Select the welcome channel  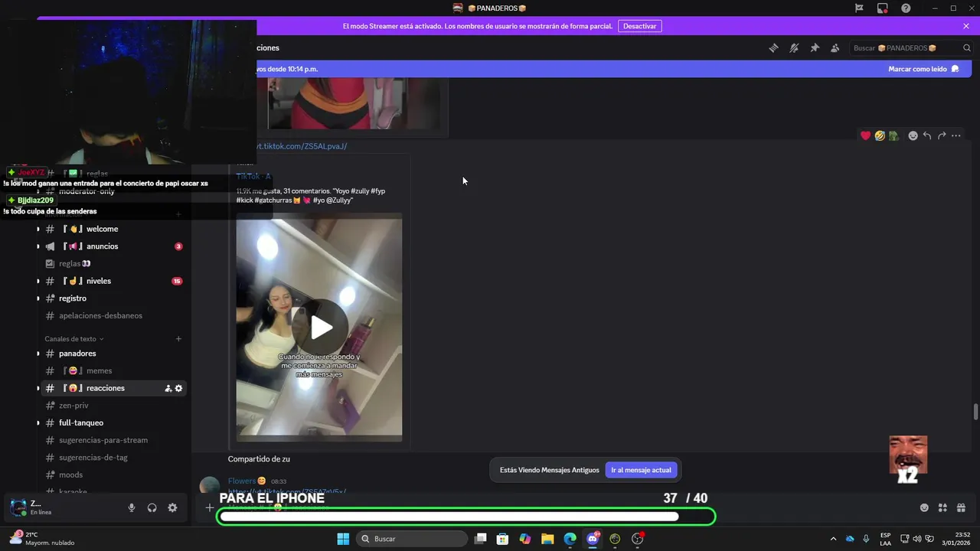coord(113,229)
